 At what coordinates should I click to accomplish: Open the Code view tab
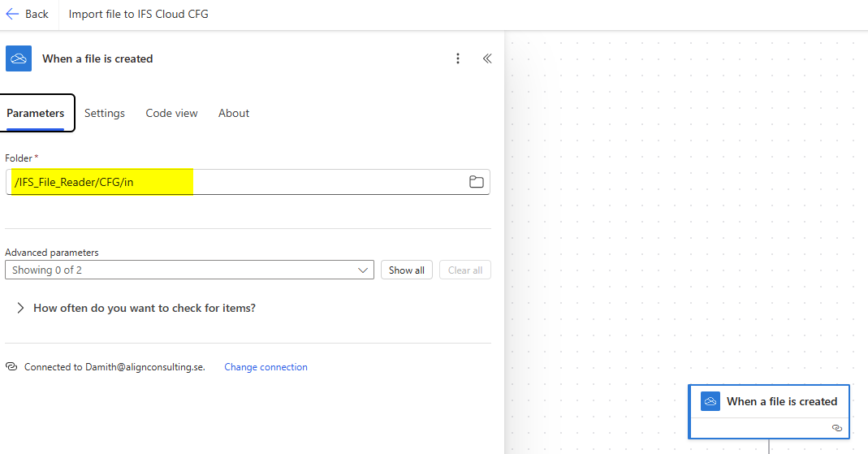pyautogui.click(x=171, y=113)
